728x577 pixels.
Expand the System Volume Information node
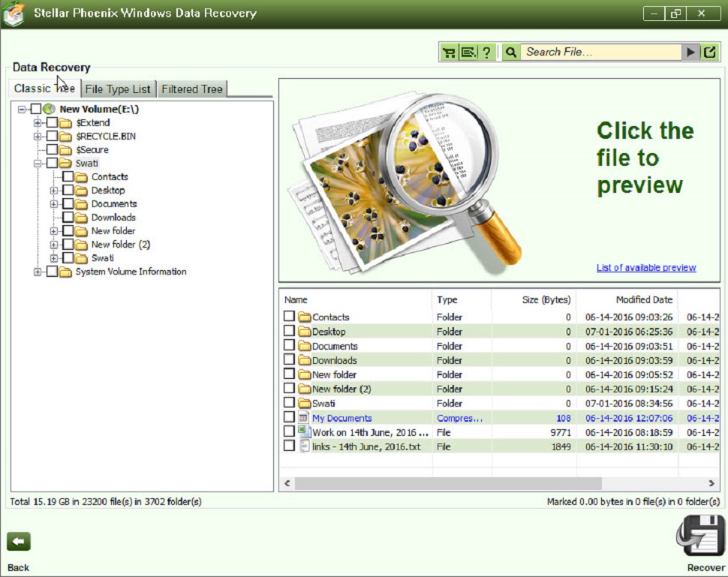click(x=38, y=272)
